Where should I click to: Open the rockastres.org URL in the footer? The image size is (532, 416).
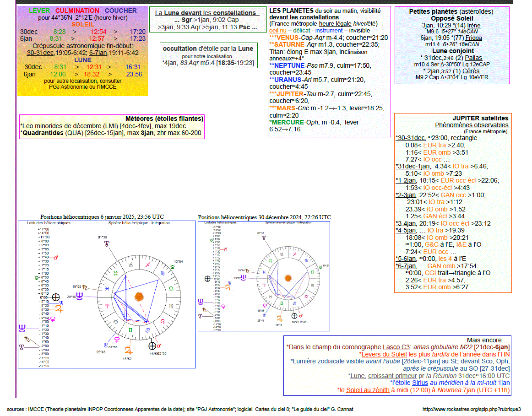click(x=472, y=409)
